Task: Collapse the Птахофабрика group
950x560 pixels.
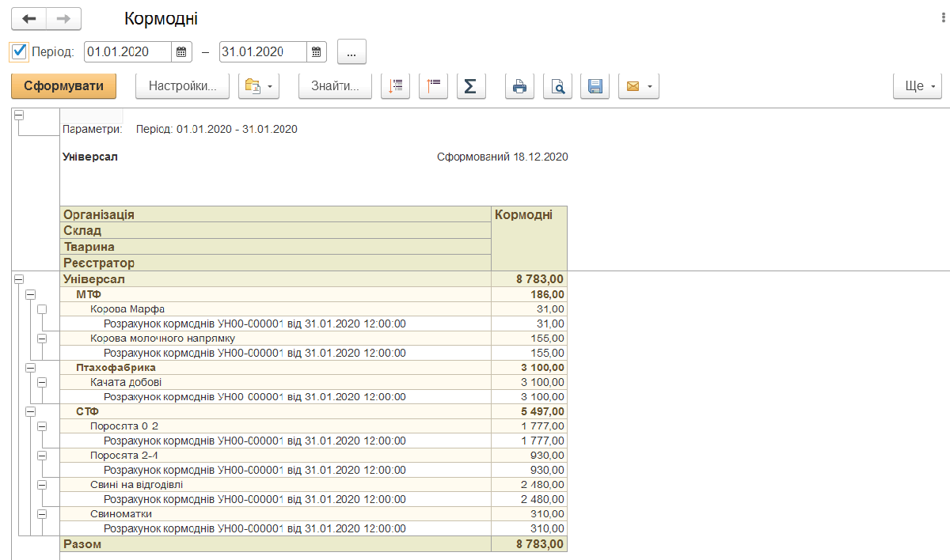Action: (x=31, y=368)
